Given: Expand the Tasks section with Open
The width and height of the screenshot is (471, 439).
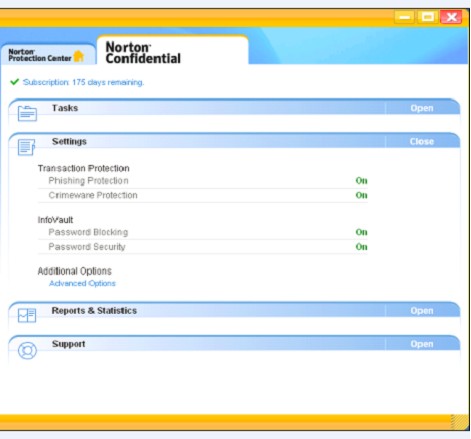Looking at the screenshot, I should [422, 108].
